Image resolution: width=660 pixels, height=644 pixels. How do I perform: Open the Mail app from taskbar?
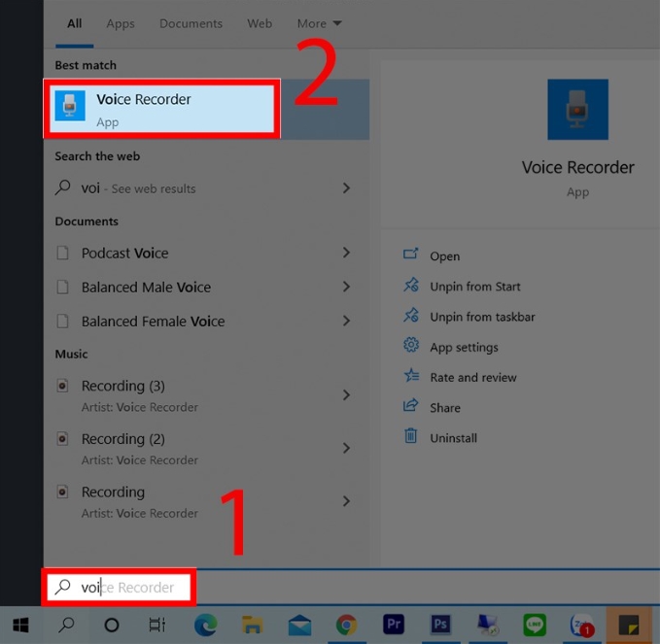[299, 625]
